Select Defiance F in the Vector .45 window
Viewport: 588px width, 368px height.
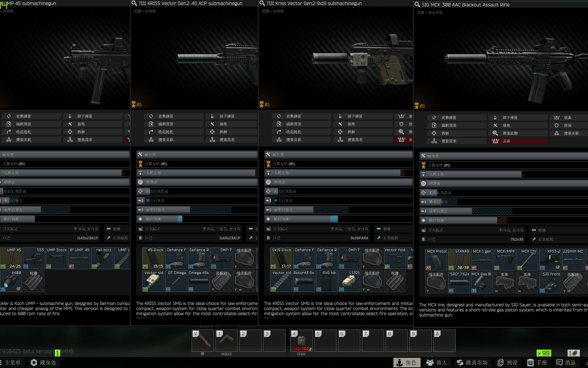pyautogui.click(x=176, y=258)
